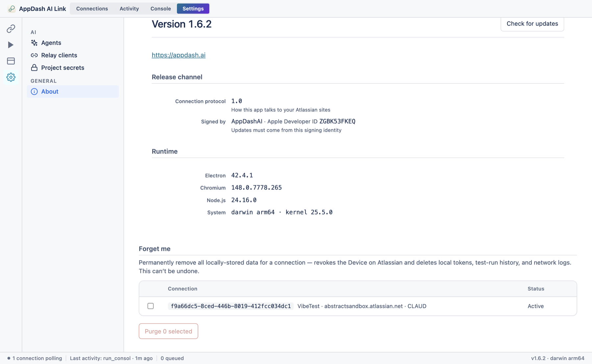The height and width of the screenshot is (364, 592).
Task: Click system value darwin arm64 kernel 25.5.0
Action: [282, 212]
